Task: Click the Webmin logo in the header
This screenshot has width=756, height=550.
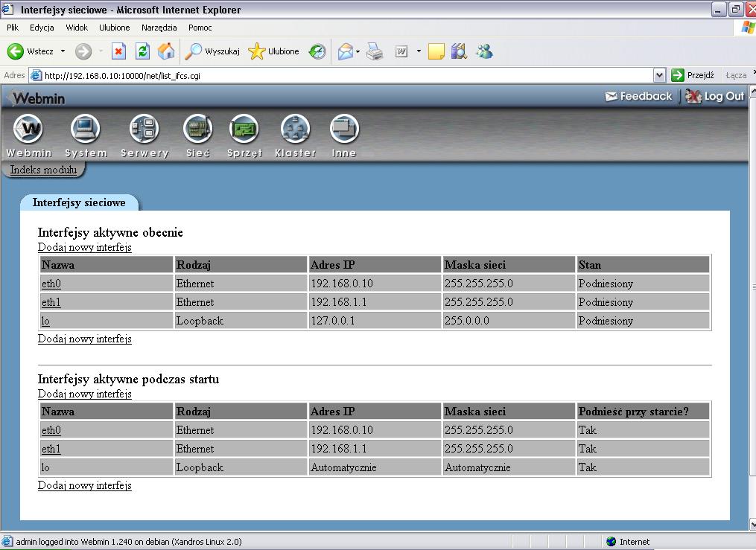Action: 37,98
